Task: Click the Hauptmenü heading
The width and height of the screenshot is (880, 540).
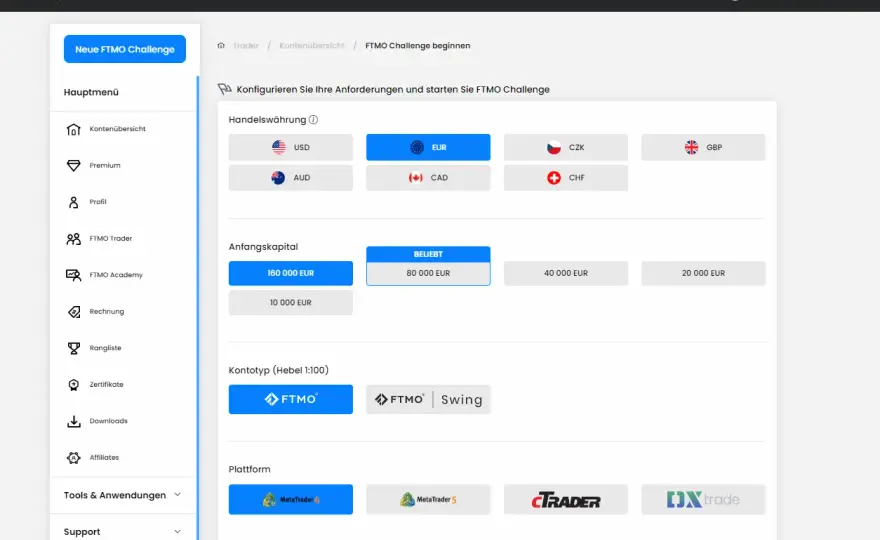Action: point(91,92)
